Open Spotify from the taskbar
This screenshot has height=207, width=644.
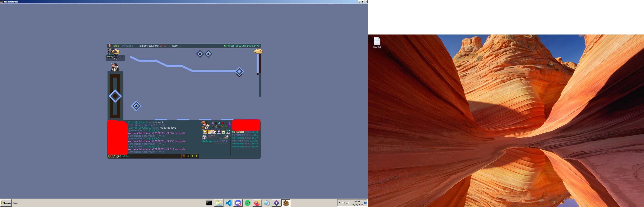[x=247, y=203]
